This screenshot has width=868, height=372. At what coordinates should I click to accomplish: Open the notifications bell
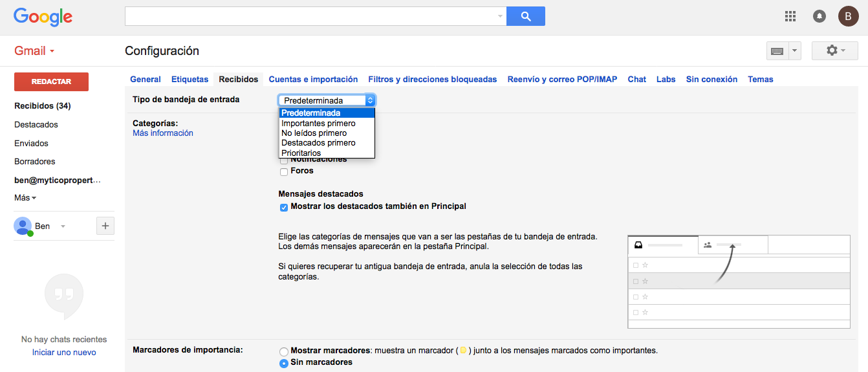pos(819,16)
